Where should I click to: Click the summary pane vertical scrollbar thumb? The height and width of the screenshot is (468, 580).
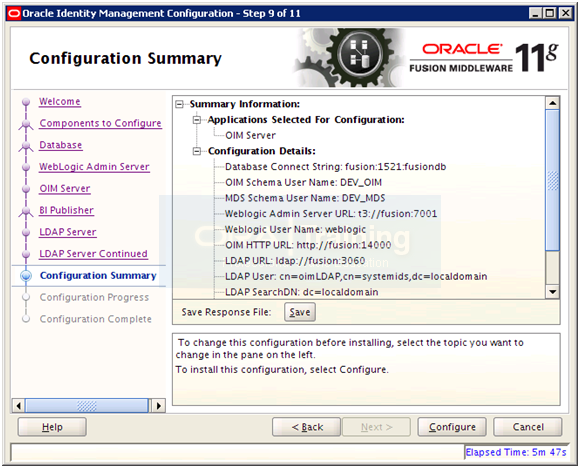(553, 180)
